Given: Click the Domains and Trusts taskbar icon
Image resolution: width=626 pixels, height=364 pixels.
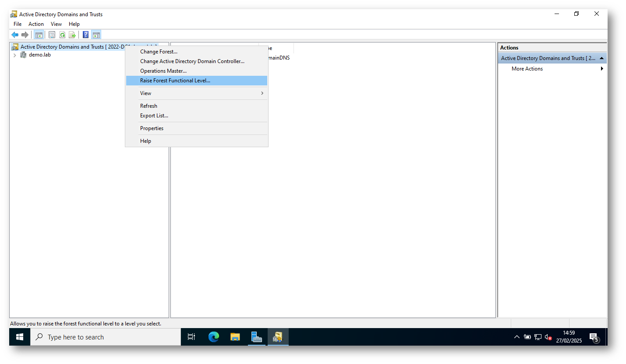Looking at the screenshot, I should (x=278, y=337).
